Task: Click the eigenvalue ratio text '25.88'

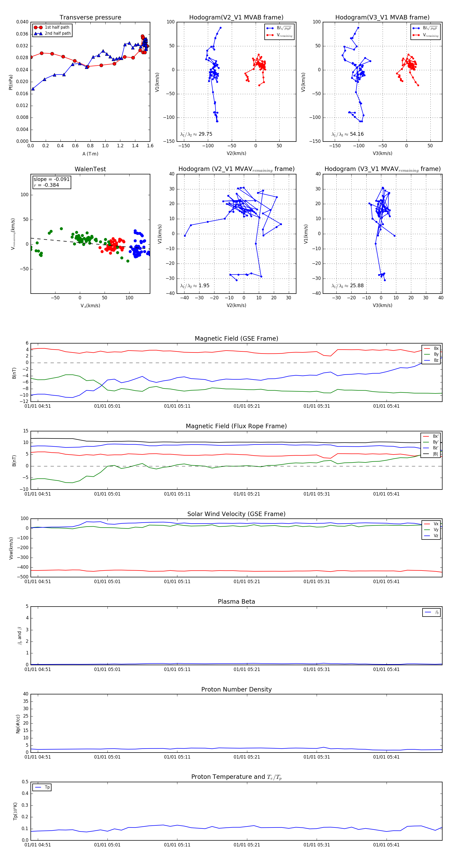Action: [357, 286]
